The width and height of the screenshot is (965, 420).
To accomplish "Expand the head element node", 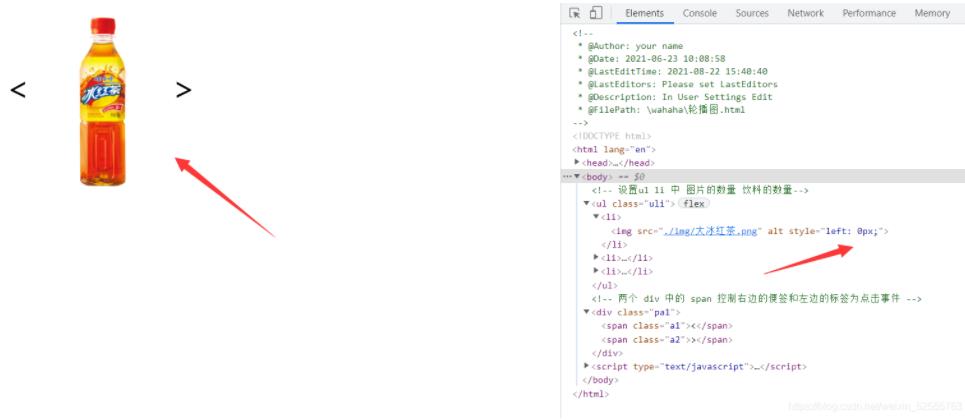I will click(577, 163).
